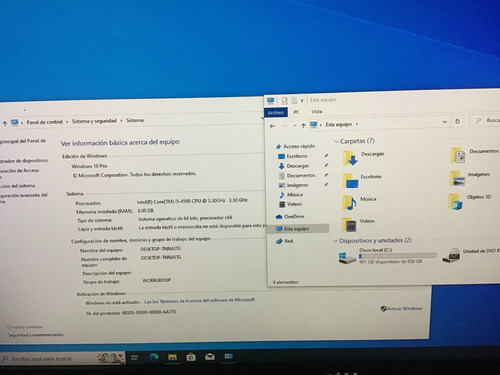Open the PC ribbon tab
The height and width of the screenshot is (375, 500).
coord(296,112)
